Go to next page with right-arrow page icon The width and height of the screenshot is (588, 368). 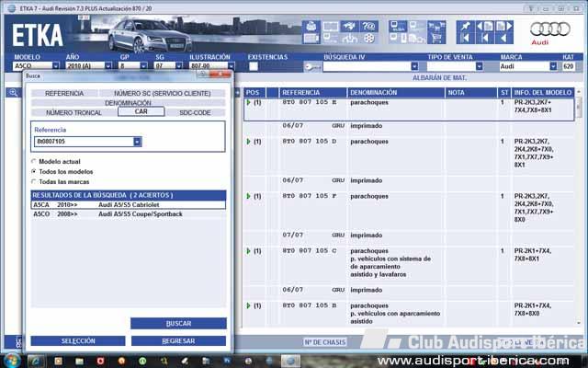pyautogui.click(x=504, y=27)
